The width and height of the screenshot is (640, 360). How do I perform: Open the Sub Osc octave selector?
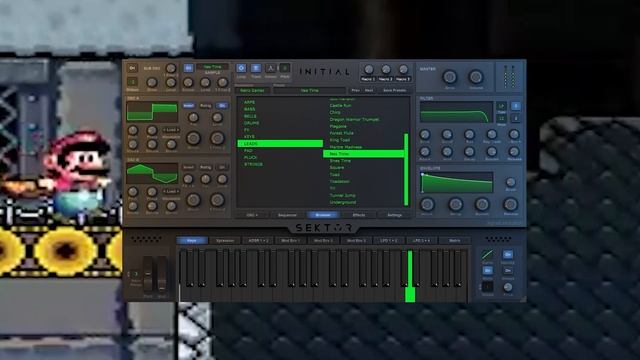click(132, 82)
